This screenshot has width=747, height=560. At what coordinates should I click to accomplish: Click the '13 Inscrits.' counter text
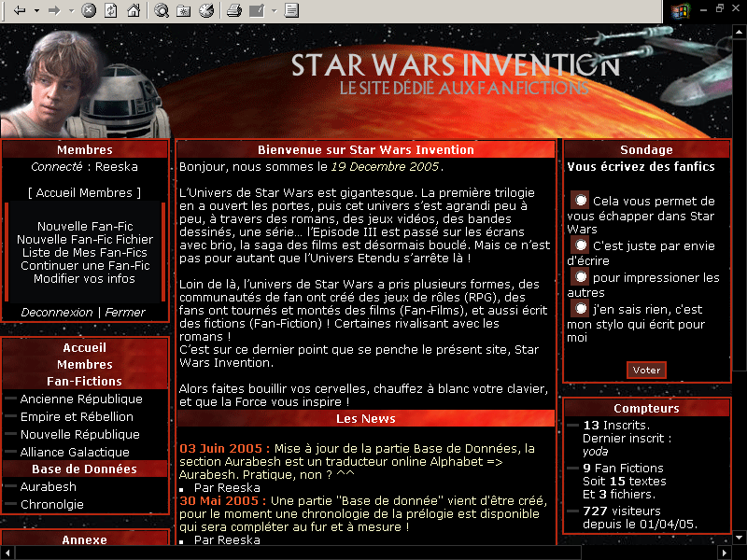pos(616,426)
